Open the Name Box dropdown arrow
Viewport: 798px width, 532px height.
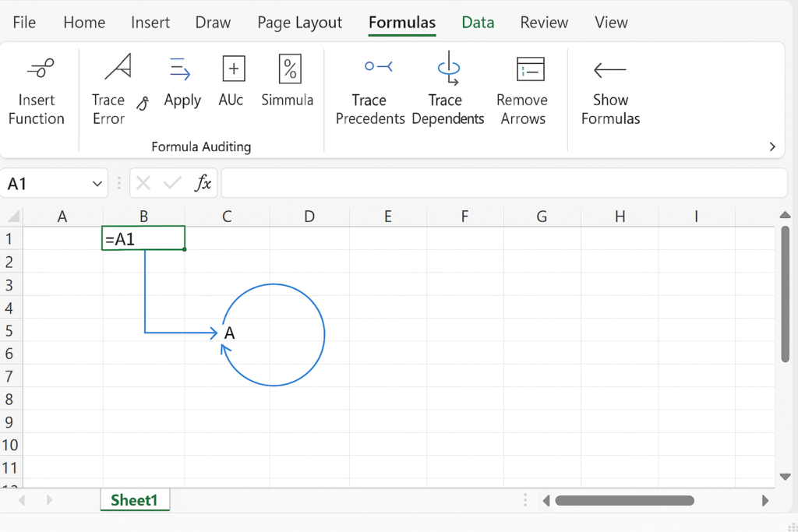click(97, 184)
